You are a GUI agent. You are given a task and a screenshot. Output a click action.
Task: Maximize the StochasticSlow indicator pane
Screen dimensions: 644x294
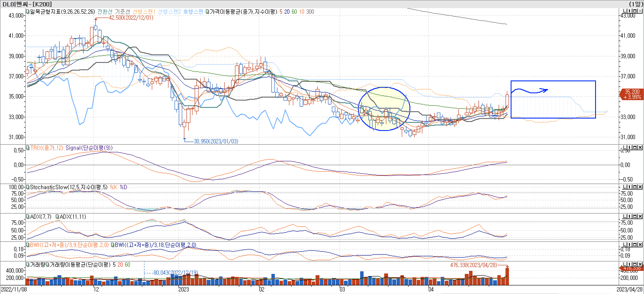[x=635, y=187]
